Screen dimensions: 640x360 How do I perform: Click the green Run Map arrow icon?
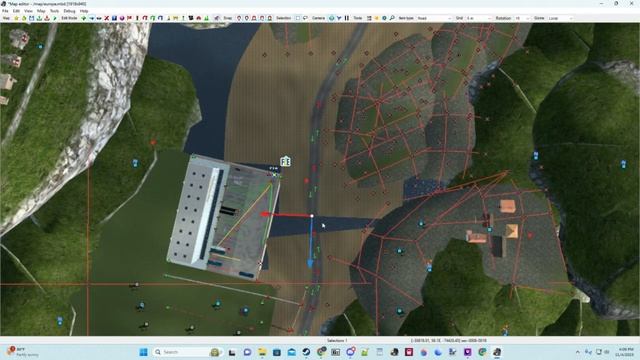click(54, 18)
